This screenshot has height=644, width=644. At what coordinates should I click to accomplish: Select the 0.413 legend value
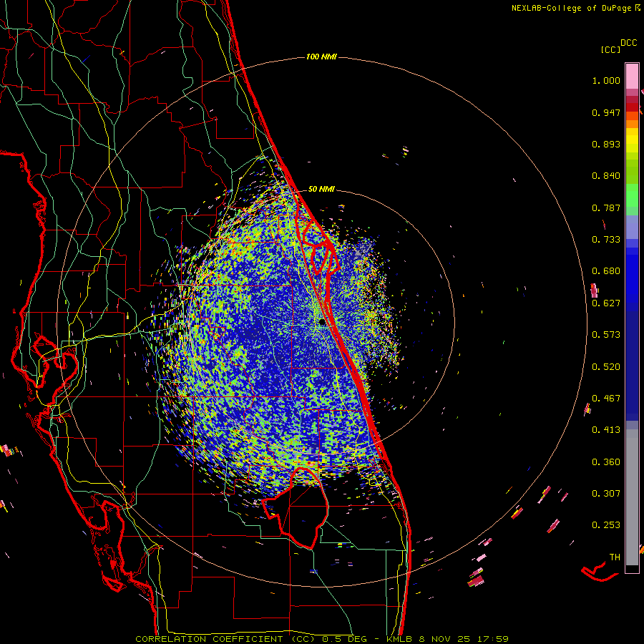tap(606, 430)
